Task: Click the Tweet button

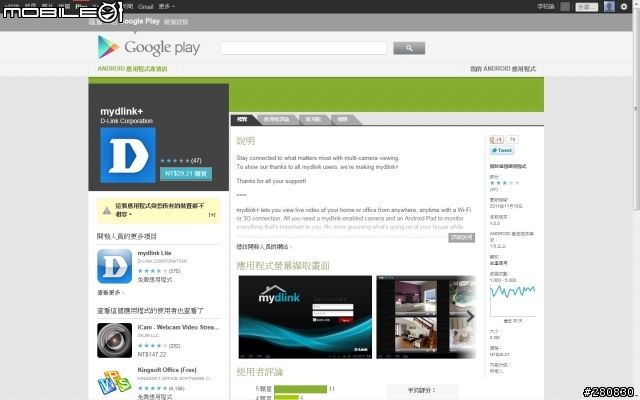Action: click(502, 150)
